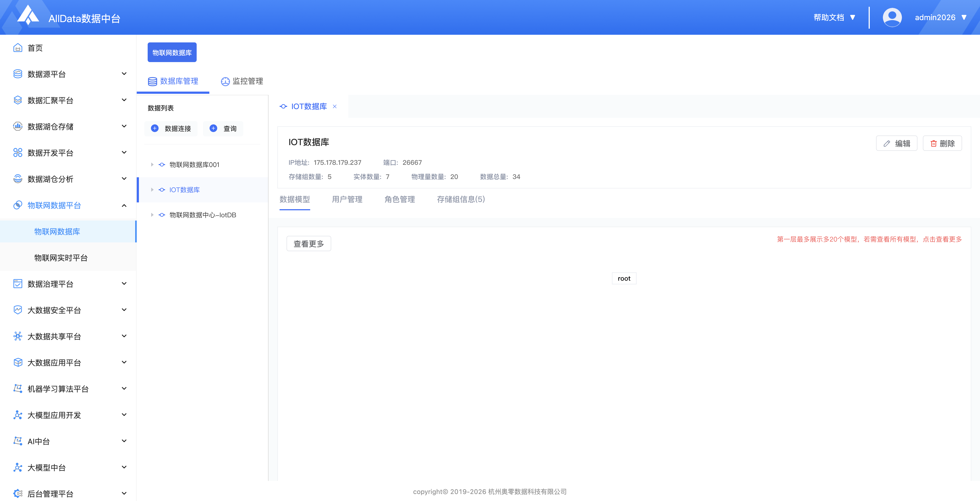Click the 查看更多 button

coord(308,244)
